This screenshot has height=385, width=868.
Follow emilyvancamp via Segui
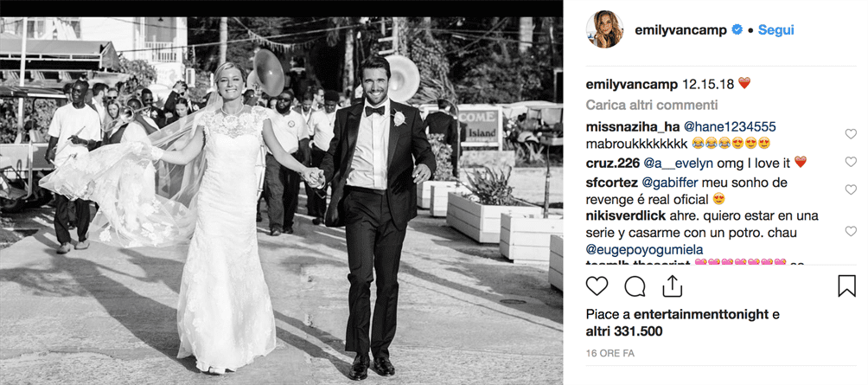(x=776, y=30)
